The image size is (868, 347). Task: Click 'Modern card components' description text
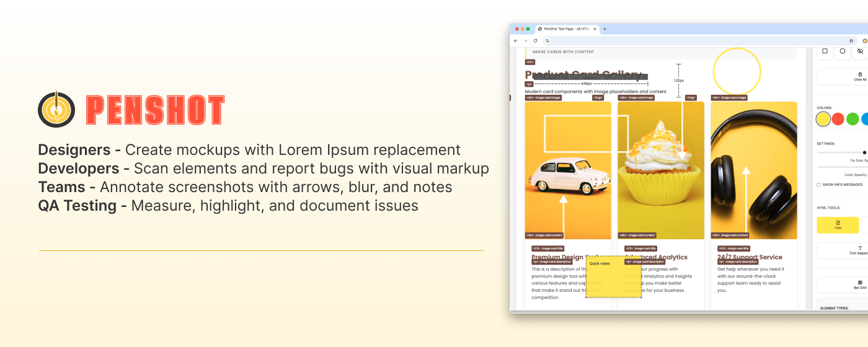click(596, 92)
